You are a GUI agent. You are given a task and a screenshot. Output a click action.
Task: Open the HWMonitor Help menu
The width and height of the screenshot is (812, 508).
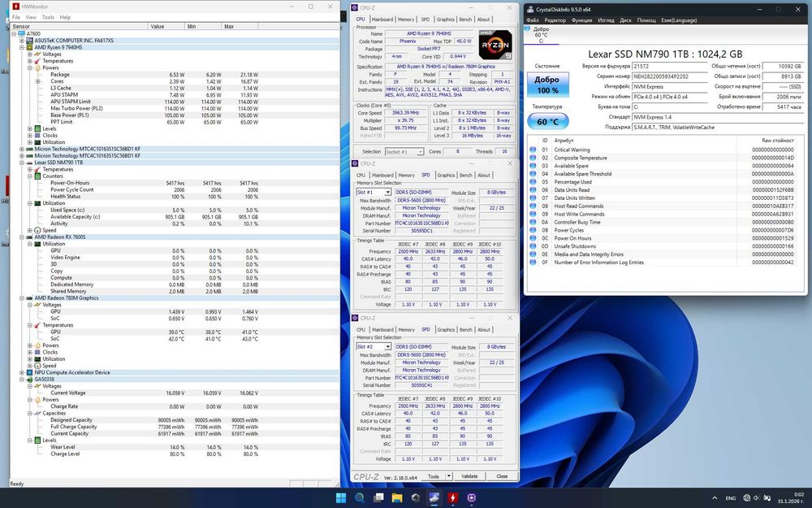(65, 17)
